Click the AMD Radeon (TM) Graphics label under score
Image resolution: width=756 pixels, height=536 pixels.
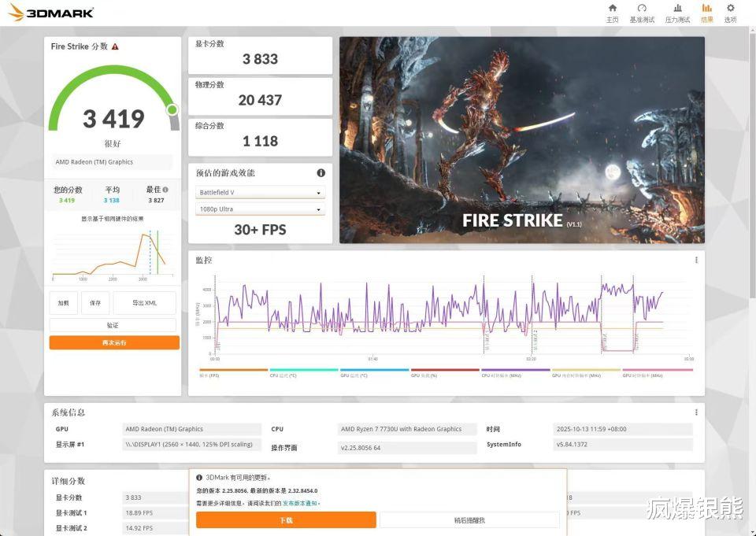tap(112, 162)
